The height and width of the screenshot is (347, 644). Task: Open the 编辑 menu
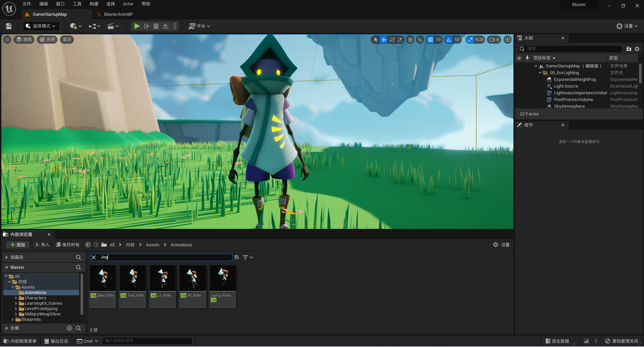pos(44,4)
